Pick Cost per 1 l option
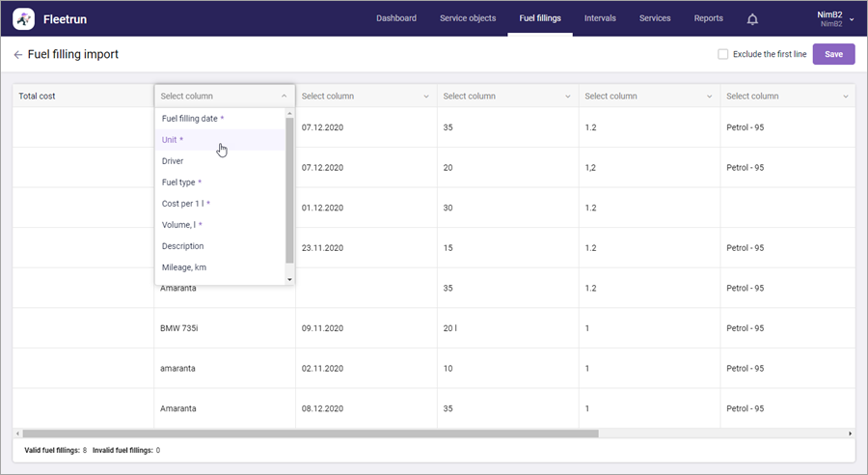Viewport: 868px width, 475px height. [184, 204]
